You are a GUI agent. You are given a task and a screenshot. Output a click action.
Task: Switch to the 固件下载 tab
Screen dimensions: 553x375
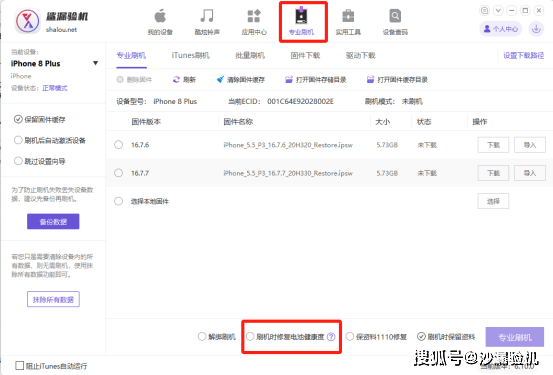tap(305, 56)
